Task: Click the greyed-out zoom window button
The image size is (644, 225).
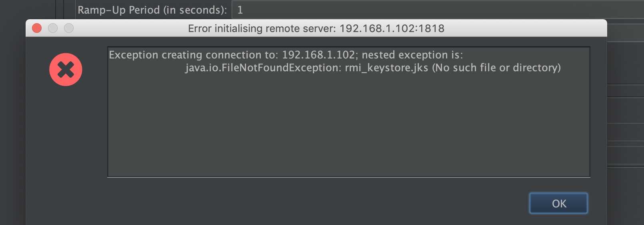Action: click(x=69, y=28)
